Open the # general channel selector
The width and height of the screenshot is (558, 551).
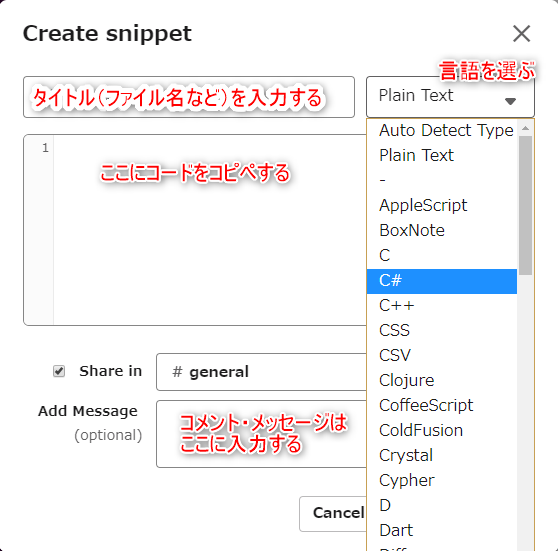point(262,372)
